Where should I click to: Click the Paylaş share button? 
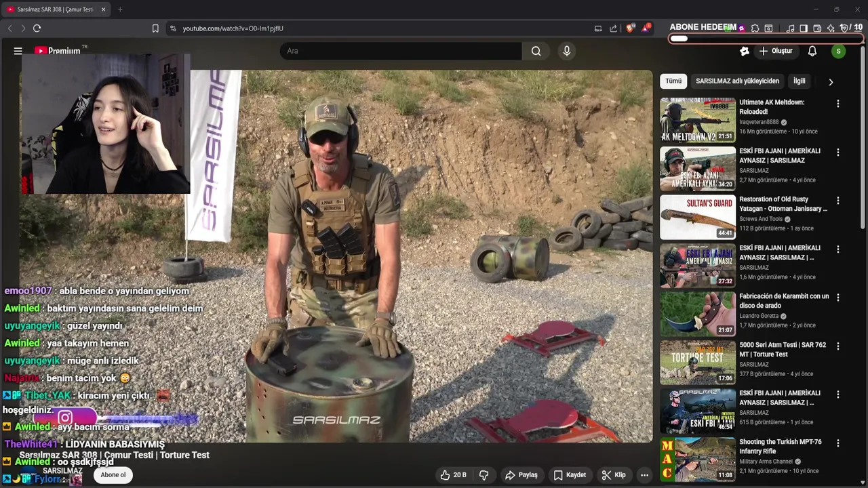click(521, 475)
